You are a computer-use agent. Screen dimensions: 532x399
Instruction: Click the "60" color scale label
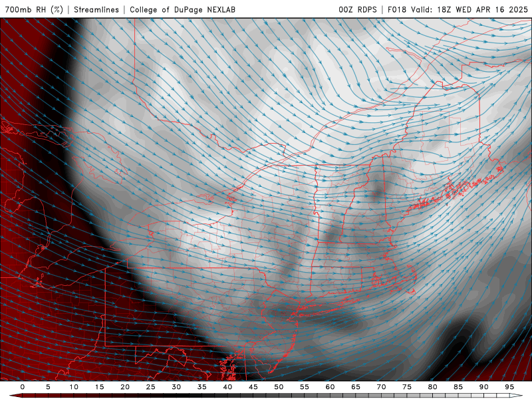click(330, 387)
